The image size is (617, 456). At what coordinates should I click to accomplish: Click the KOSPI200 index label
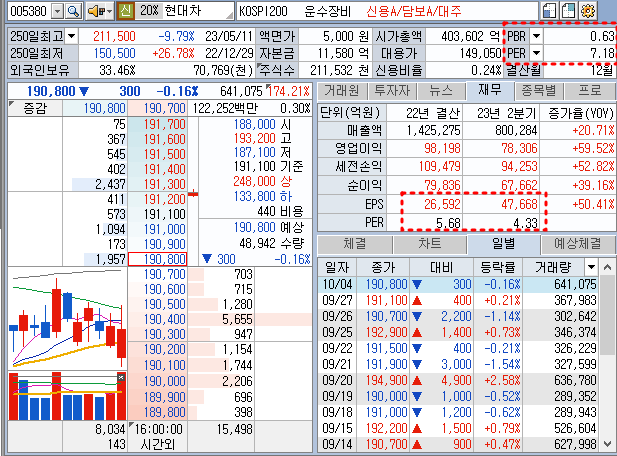[263, 11]
